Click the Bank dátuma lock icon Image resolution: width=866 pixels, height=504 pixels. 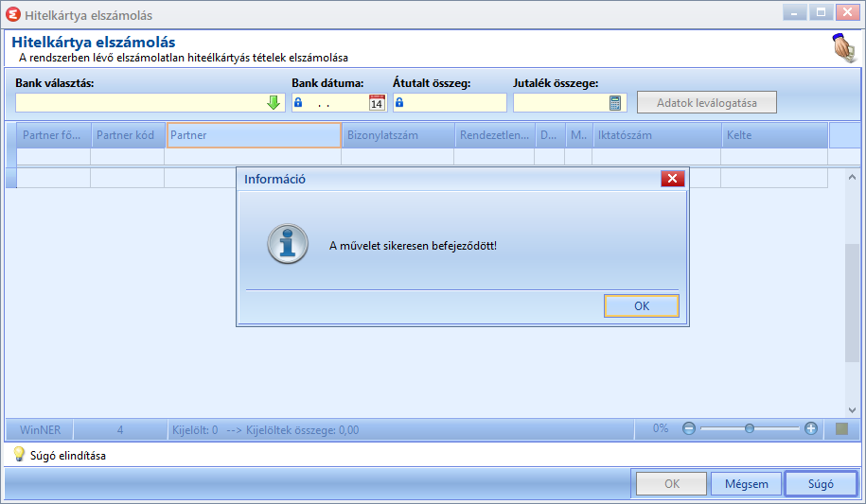point(298,102)
